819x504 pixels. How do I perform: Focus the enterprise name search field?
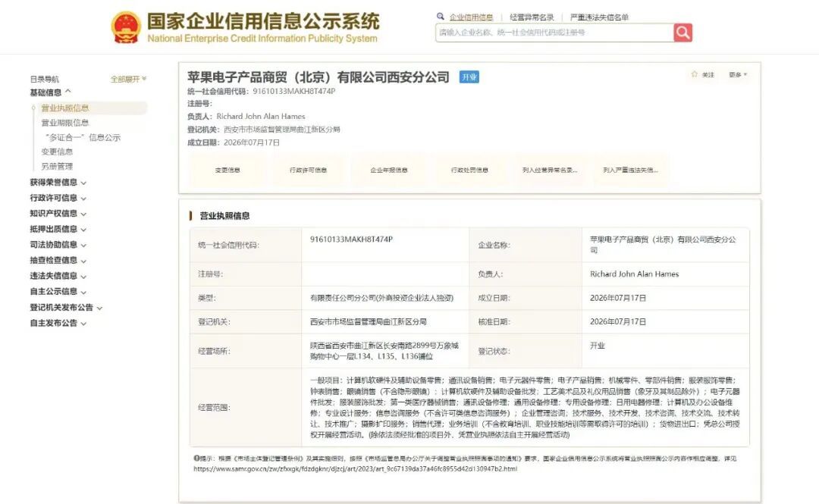click(x=554, y=33)
